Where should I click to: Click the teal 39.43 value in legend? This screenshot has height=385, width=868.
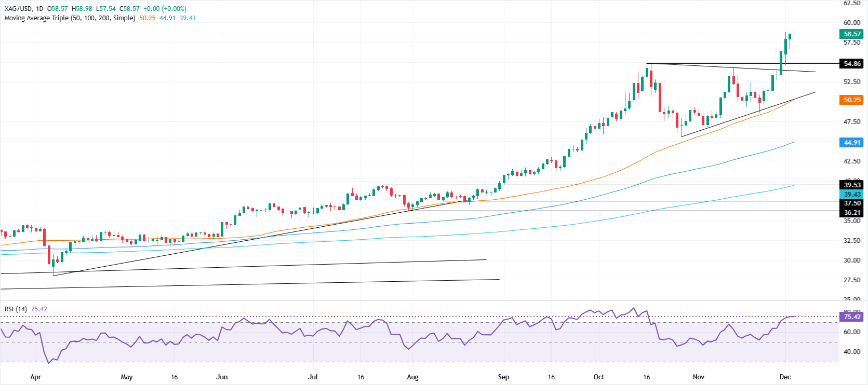188,18
